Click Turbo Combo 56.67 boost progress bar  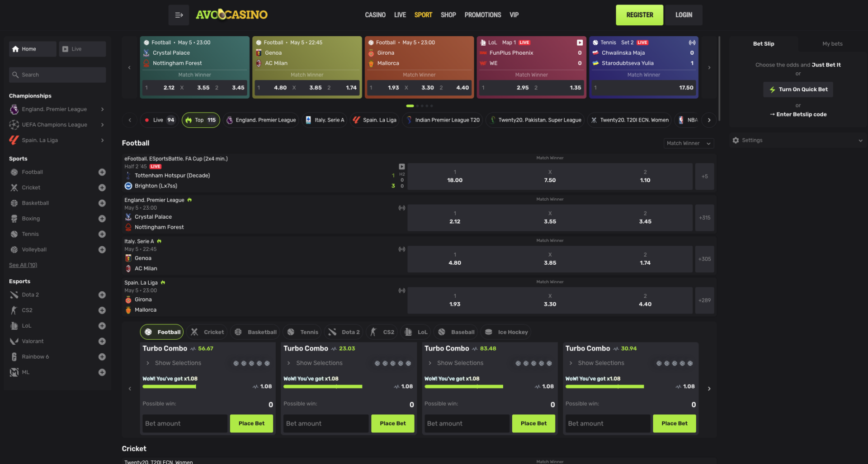click(x=169, y=387)
